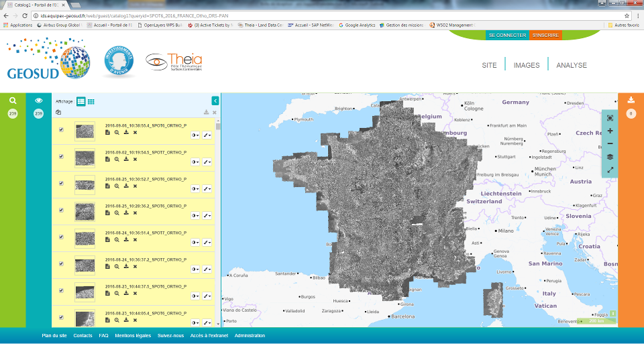
Task: Uncheck the 2016-09-02 SPOT7_ORTHO_P image
Action: (61, 156)
